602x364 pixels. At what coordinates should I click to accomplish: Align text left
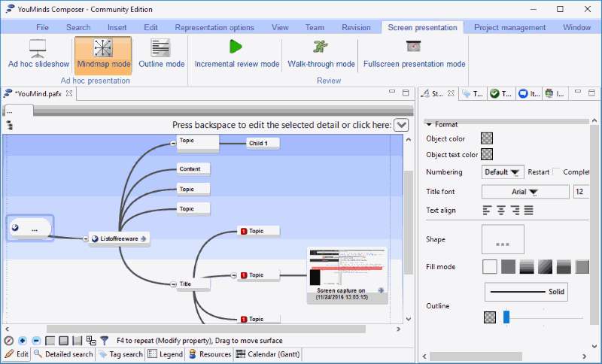487,210
